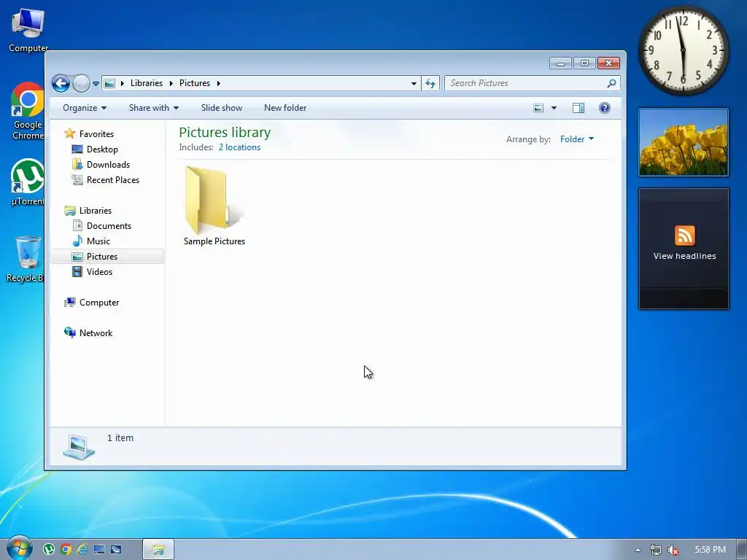Click the details pane library icon
Viewport: 747px width, 560px height.
coord(79,447)
